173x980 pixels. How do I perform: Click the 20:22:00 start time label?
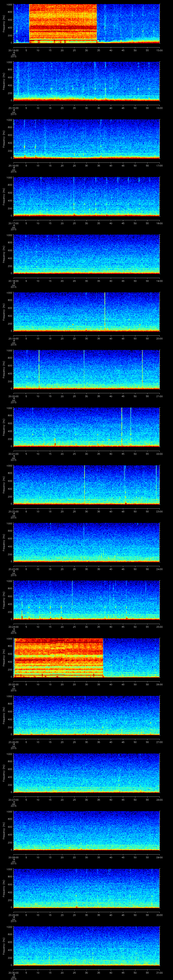tap(13, 511)
